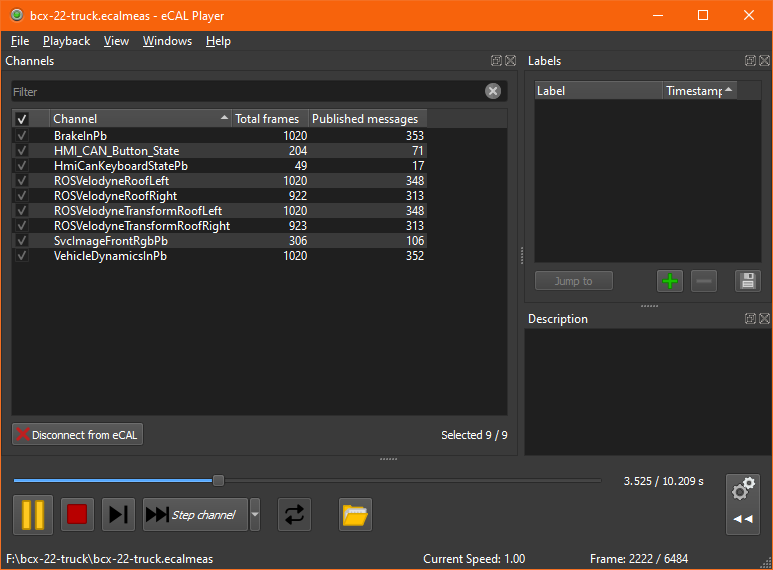Maximize the eCAL Player window

(x=703, y=15)
